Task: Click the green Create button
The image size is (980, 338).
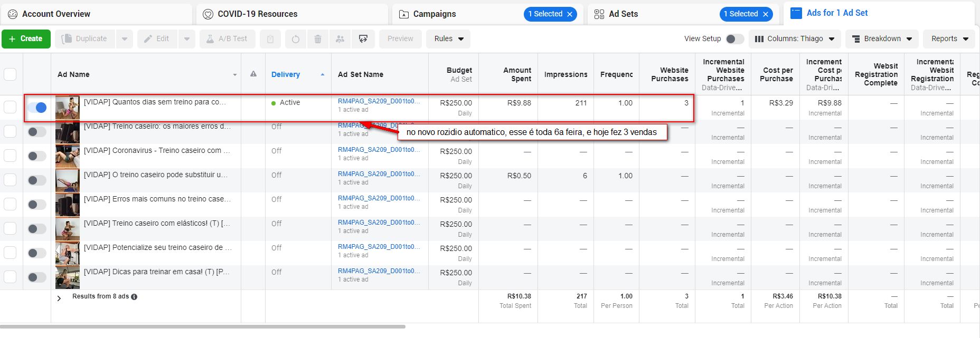Action: coord(26,39)
